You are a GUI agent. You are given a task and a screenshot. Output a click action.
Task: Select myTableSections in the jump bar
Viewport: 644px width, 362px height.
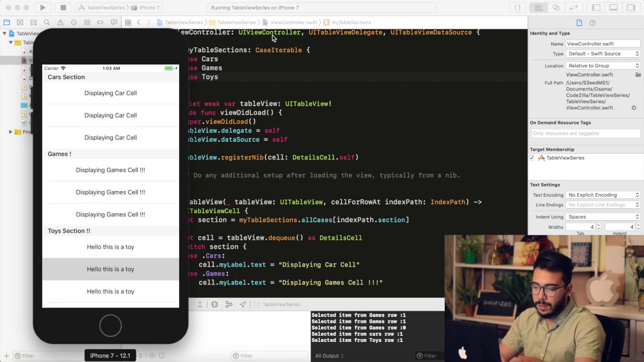[x=347, y=23]
